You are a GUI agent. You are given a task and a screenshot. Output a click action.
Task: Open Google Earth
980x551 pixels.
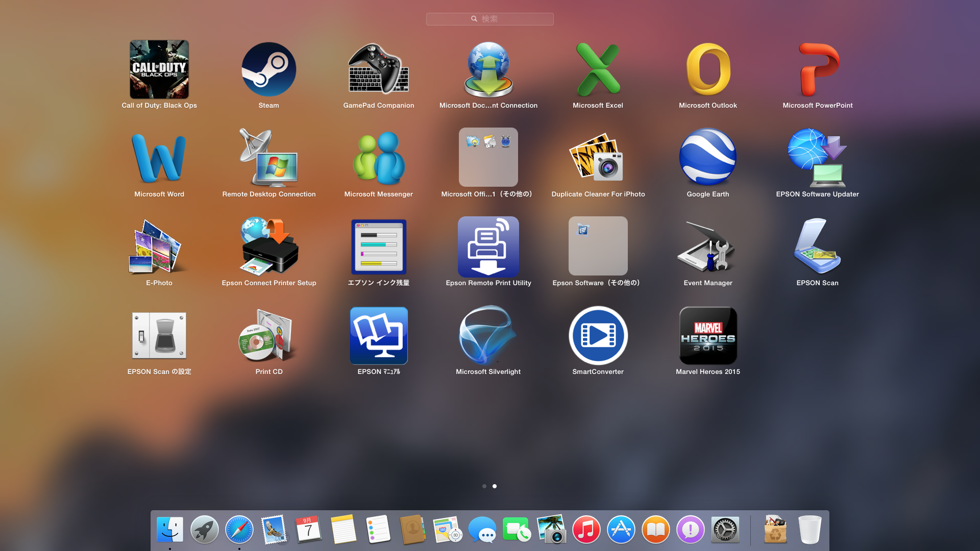pyautogui.click(x=707, y=157)
